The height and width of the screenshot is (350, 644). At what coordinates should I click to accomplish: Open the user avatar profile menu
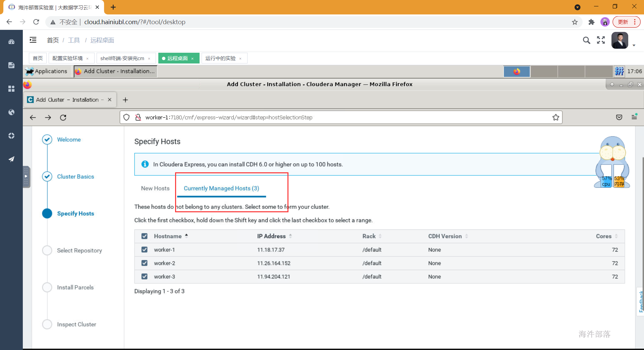pos(620,41)
